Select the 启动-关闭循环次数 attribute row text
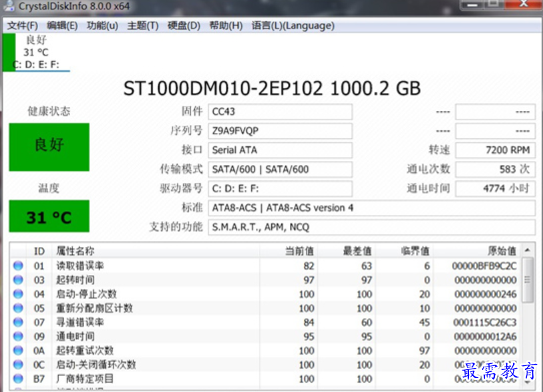The height and width of the screenshot is (392, 543). (96, 365)
